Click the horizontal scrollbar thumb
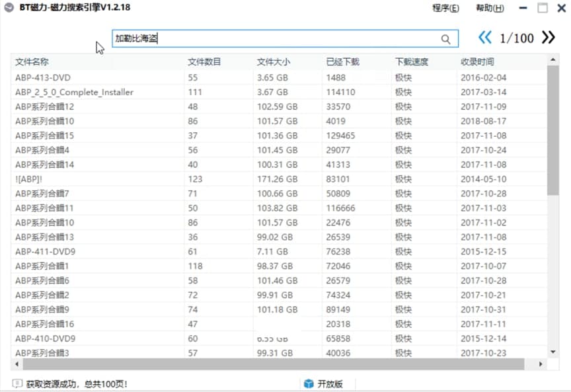Viewport: 571px width, 392px height. [271, 364]
